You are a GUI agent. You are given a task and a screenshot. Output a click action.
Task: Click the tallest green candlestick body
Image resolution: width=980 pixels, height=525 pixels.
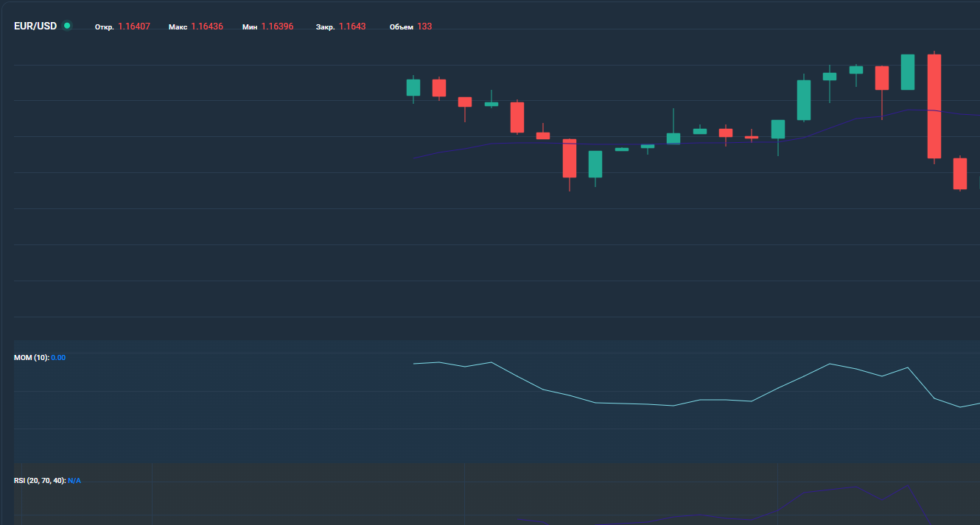pyautogui.click(x=804, y=100)
